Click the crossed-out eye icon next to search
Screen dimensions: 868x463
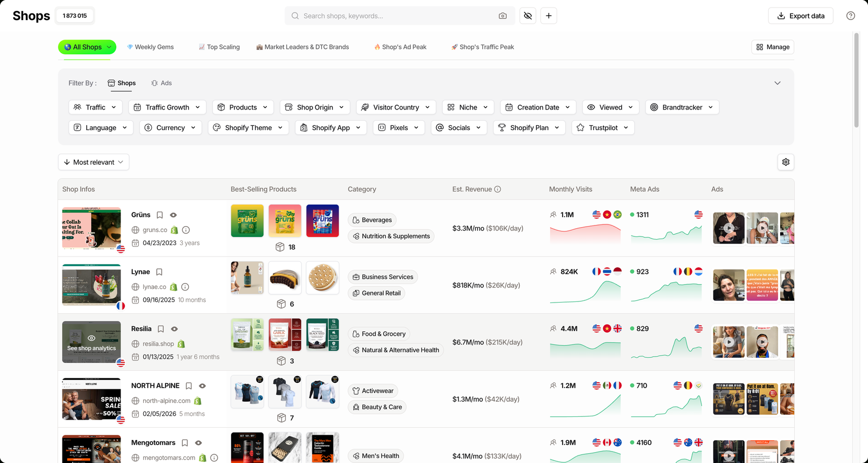(x=528, y=16)
